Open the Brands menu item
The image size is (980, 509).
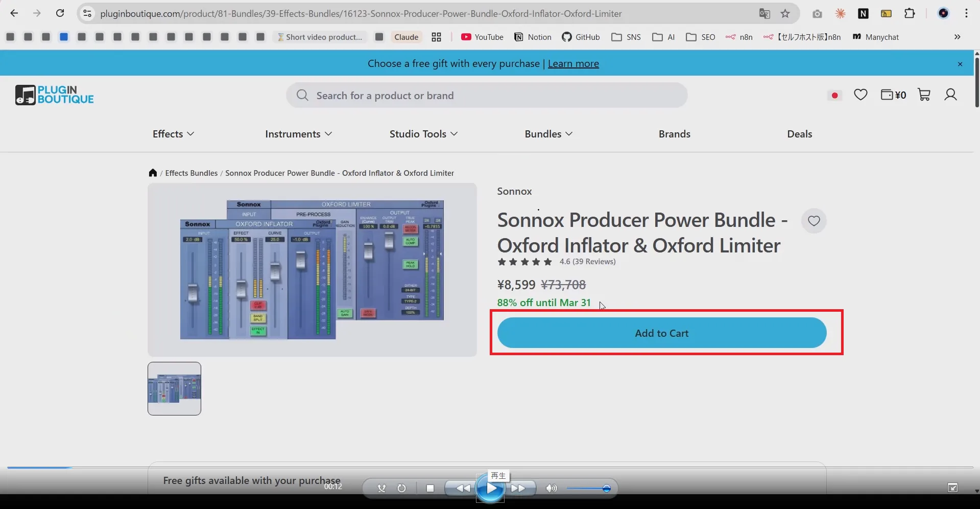click(674, 134)
